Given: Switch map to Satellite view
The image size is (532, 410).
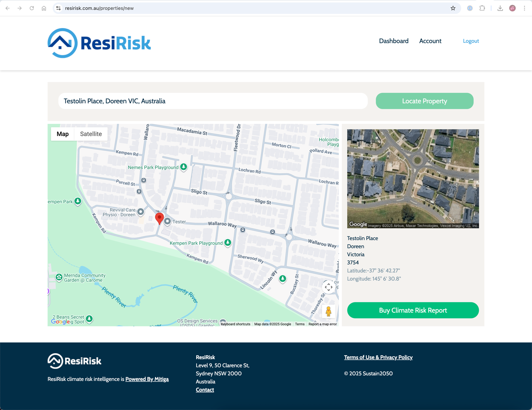Looking at the screenshot, I should point(91,134).
